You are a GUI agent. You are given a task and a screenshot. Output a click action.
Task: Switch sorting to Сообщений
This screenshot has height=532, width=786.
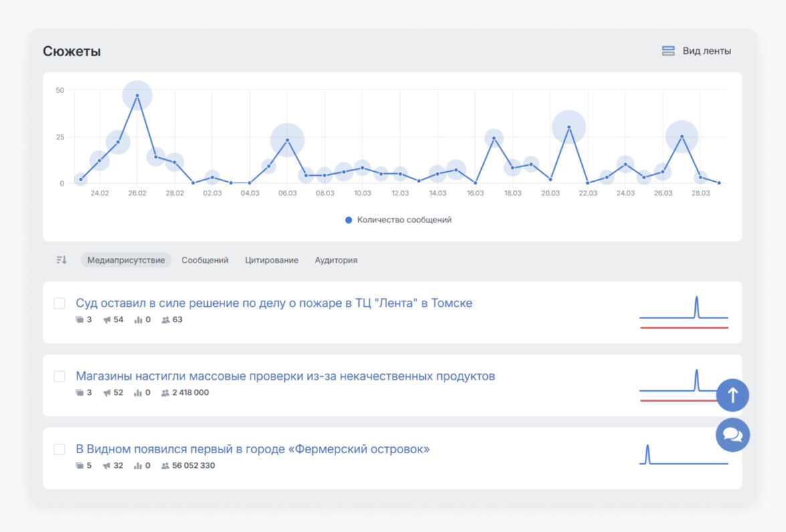click(x=205, y=260)
